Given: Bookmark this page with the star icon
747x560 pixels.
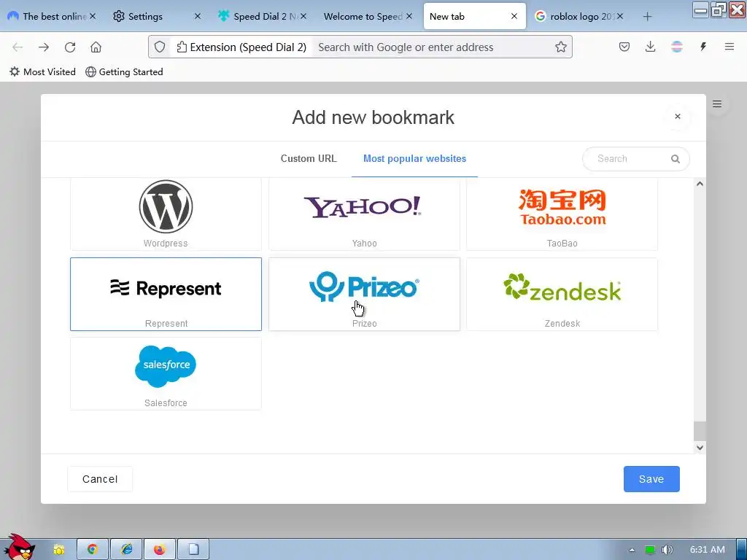Looking at the screenshot, I should pos(561,47).
